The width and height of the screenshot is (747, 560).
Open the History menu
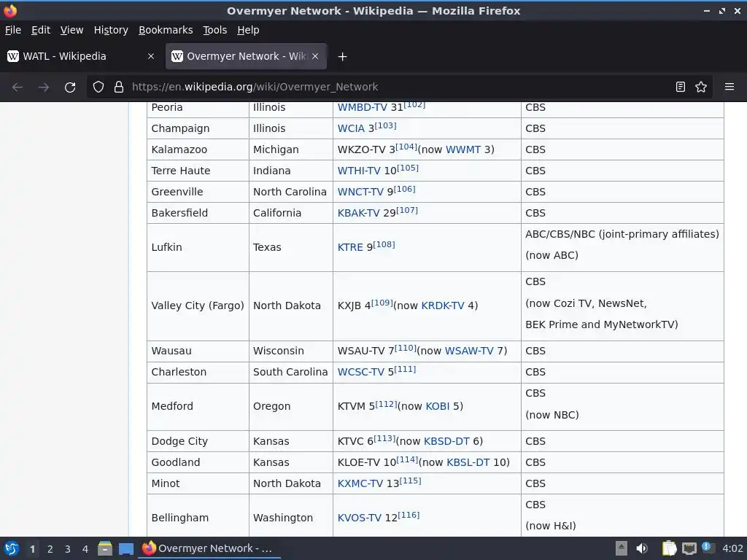111,30
